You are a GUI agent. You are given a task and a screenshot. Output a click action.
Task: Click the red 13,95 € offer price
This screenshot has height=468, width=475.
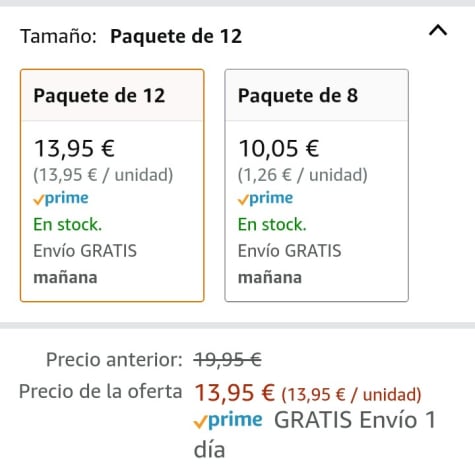[x=234, y=392]
